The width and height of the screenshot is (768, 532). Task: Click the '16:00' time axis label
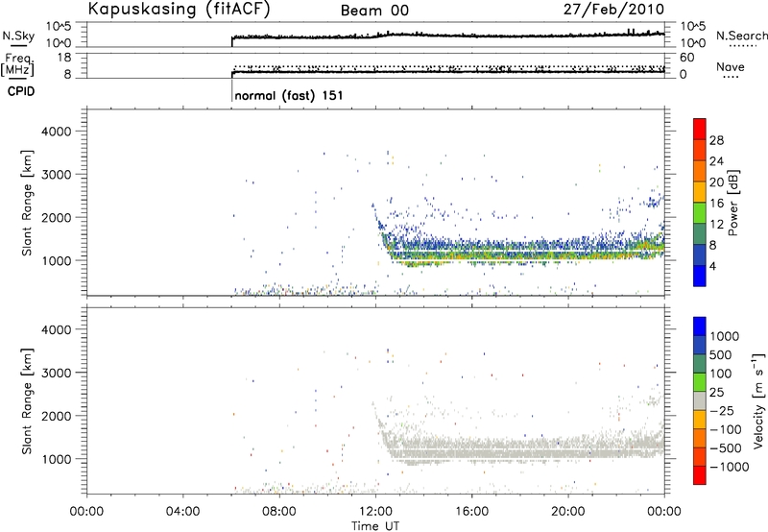471,512
